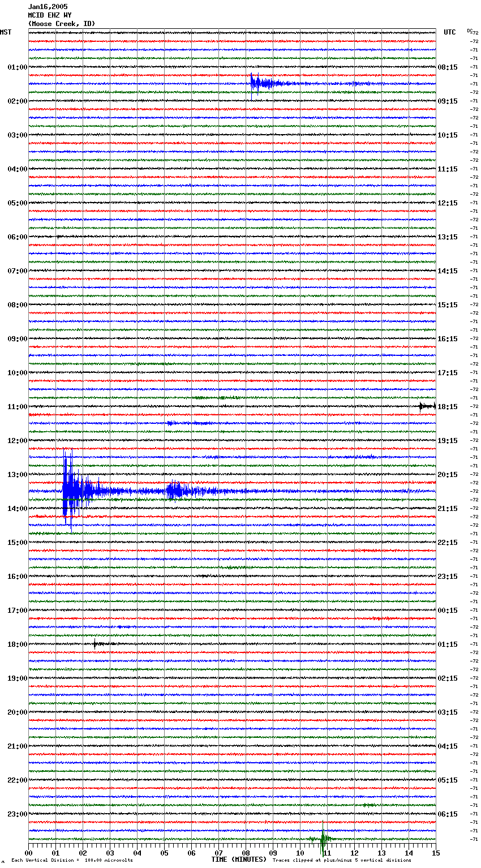Select the 09:00 MST time label
This screenshot has width=481, height=868.
18,339
